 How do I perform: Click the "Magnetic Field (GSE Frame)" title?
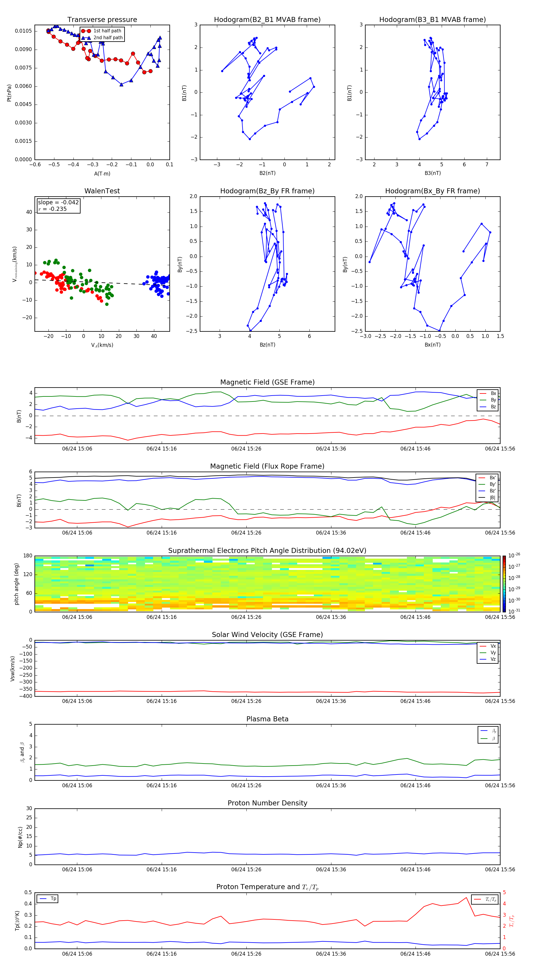267,382
